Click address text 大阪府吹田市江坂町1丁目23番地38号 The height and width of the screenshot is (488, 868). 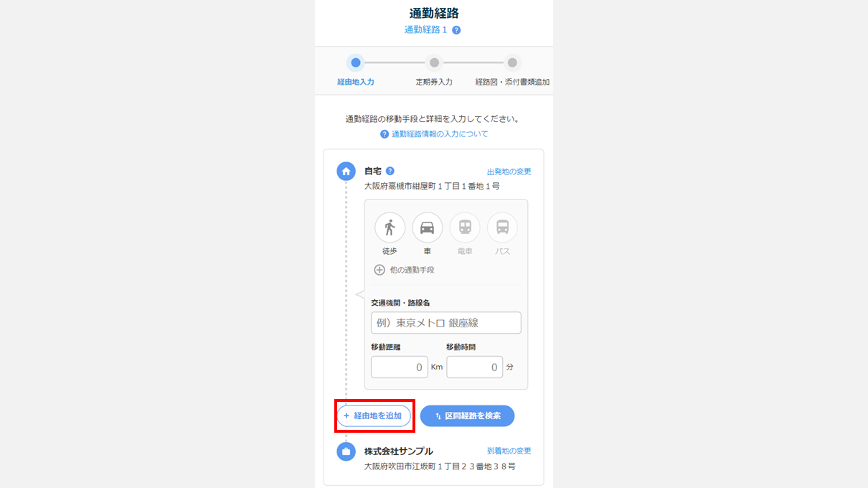coord(440,466)
